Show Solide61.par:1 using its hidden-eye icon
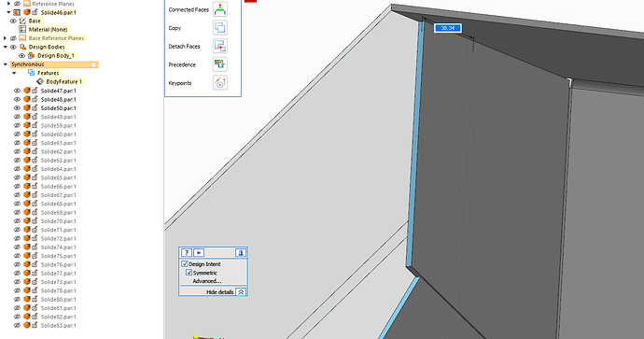Screen dimensions: 644x339 (17, 143)
